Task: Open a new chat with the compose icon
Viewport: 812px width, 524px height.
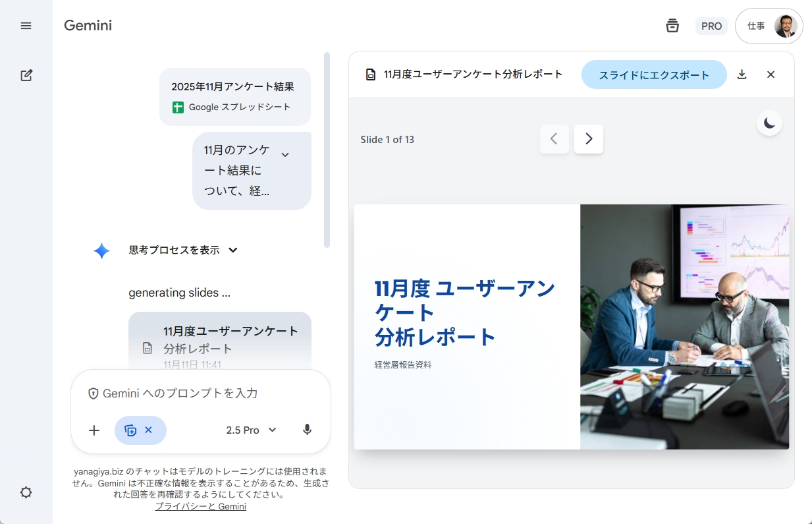Action: coord(26,75)
